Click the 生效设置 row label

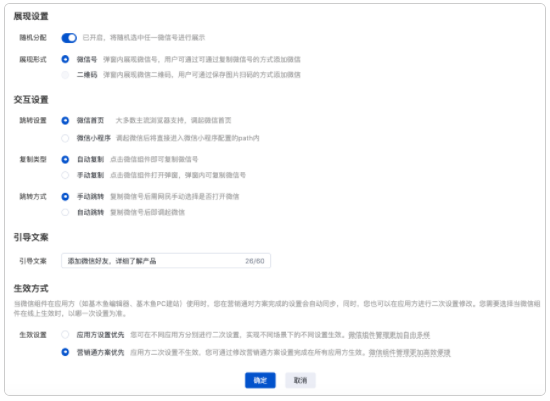pyautogui.click(x=33, y=335)
